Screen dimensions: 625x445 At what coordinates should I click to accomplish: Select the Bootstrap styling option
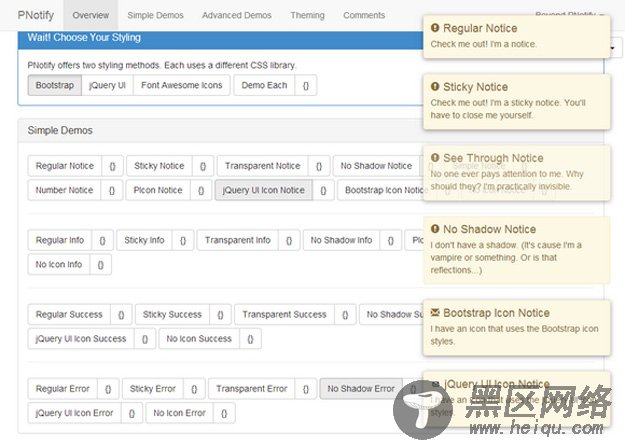[x=55, y=85]
